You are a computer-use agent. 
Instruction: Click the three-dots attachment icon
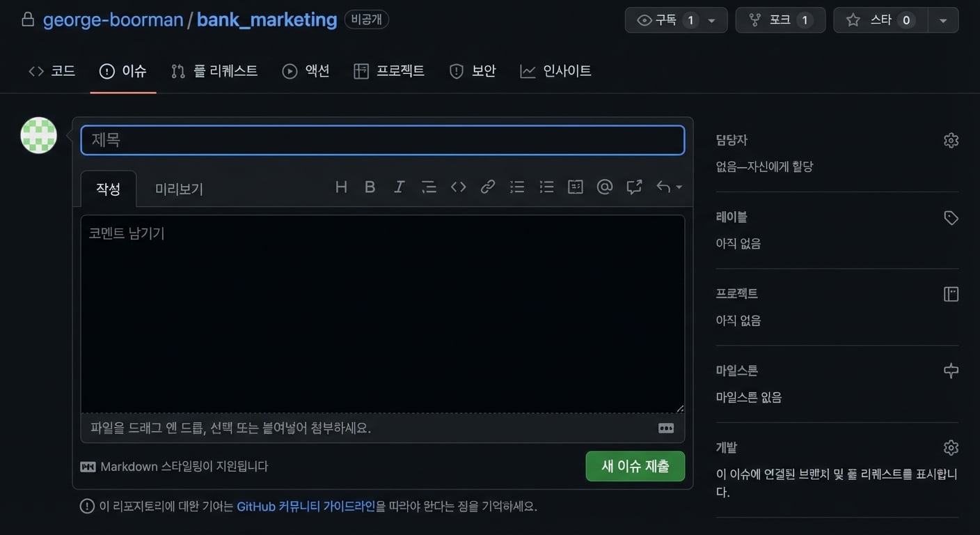[666, 428]
